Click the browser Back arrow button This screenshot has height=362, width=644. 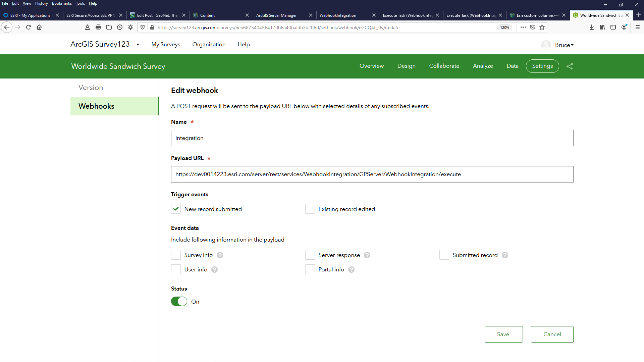pyautogui.click(x=7, y=27)
